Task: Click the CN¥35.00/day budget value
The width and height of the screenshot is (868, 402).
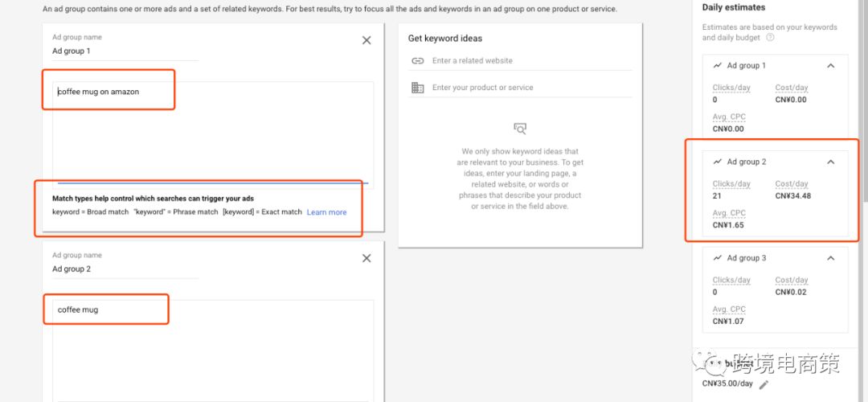Action: [727, 384]
